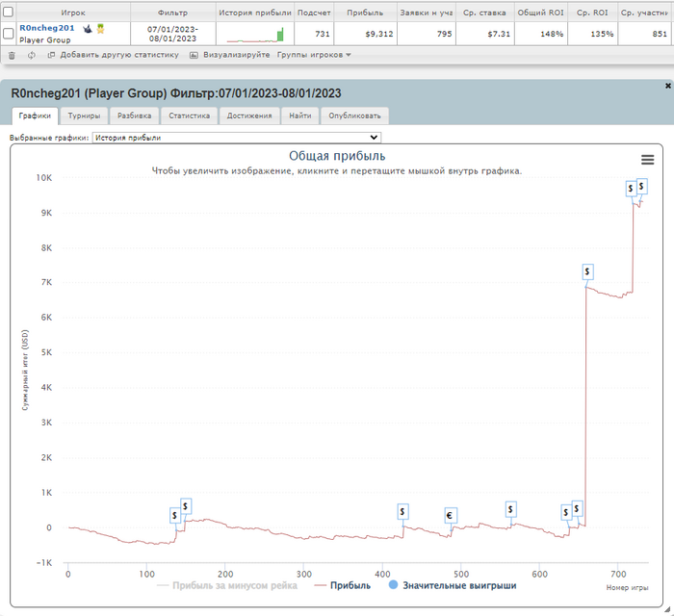Click the trash delete icon in stats toolbar
The image size is (674, 616).
click(12, 55)
